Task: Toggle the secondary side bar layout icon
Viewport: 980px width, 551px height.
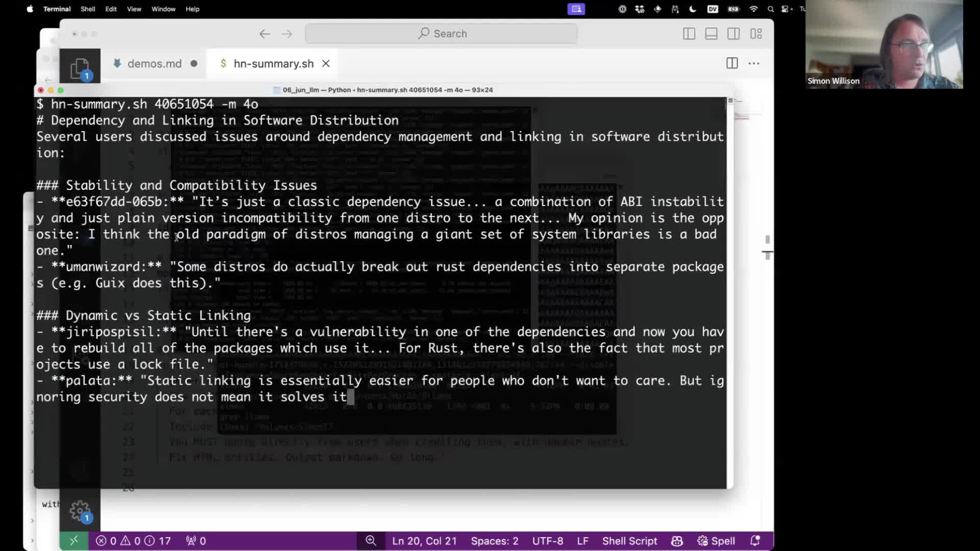Action: pos(734,34)
